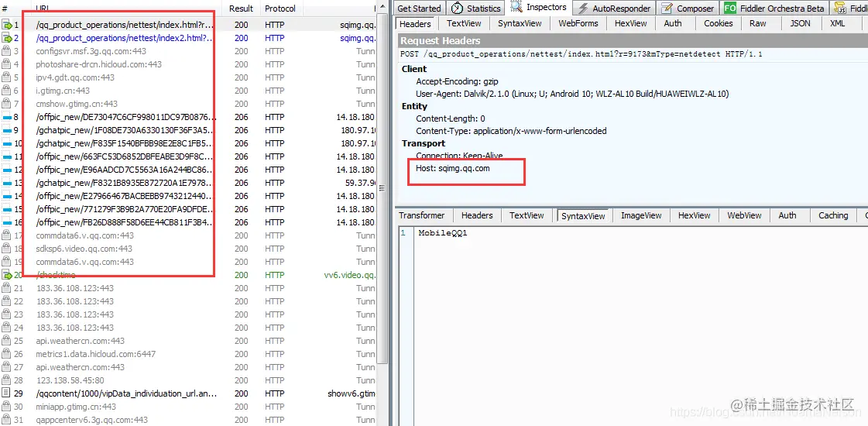Click lock icon of miniapp.gtimg.cn row
868x426 pixels.
6,407
